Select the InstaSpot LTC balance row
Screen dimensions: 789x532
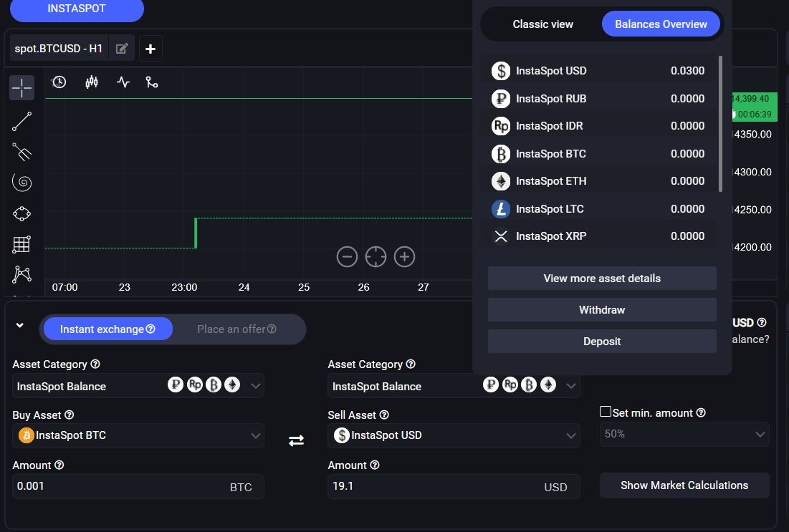pos(599,208)
